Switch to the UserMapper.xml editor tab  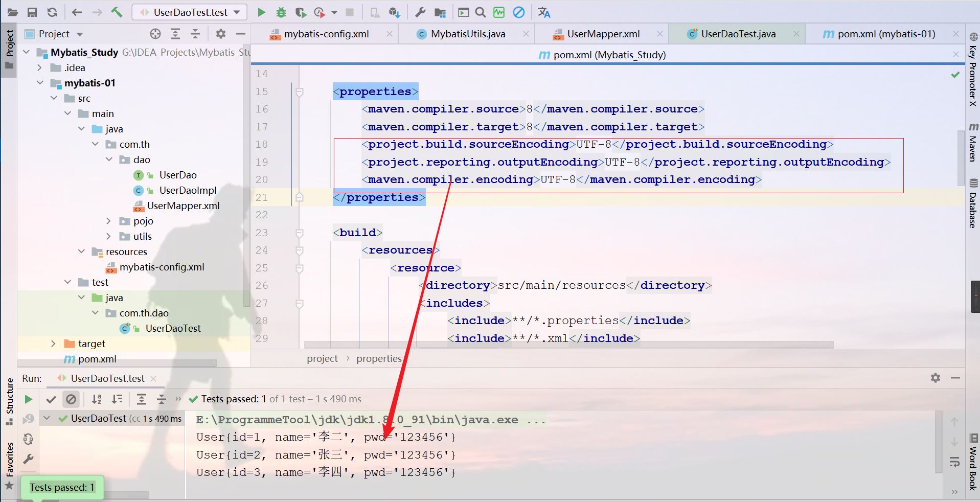(603, 34)
